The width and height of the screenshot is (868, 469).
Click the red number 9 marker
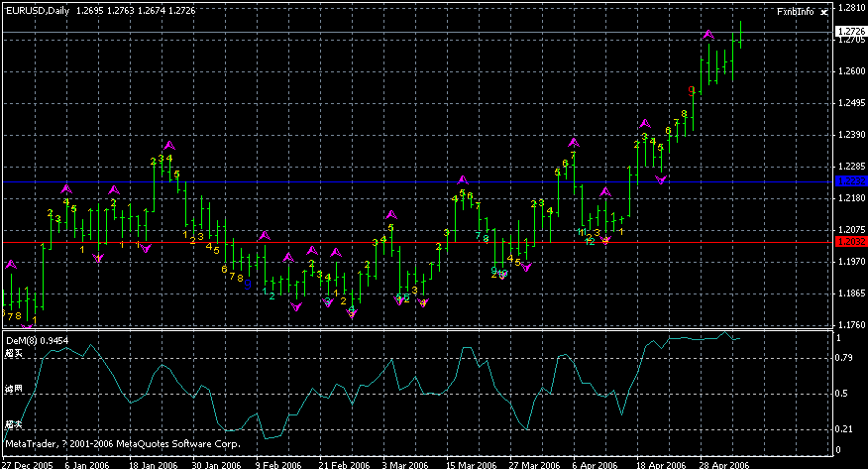click(692, 91)
